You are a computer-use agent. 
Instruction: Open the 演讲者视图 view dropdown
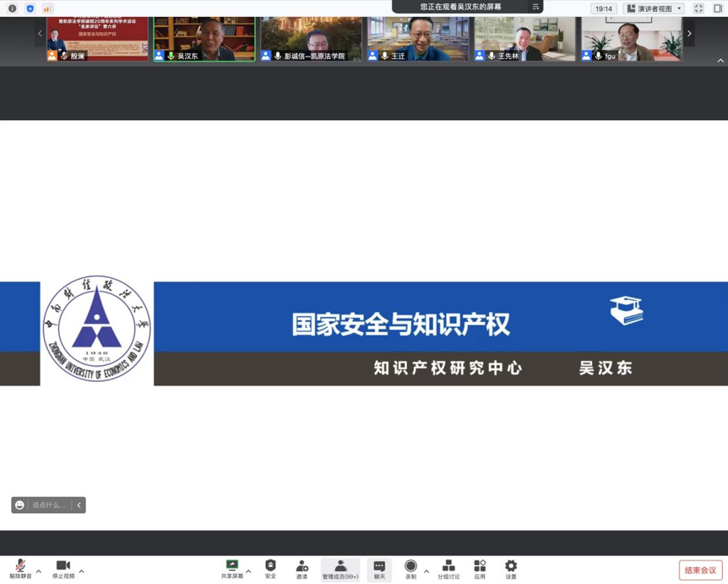click(655, 8)
